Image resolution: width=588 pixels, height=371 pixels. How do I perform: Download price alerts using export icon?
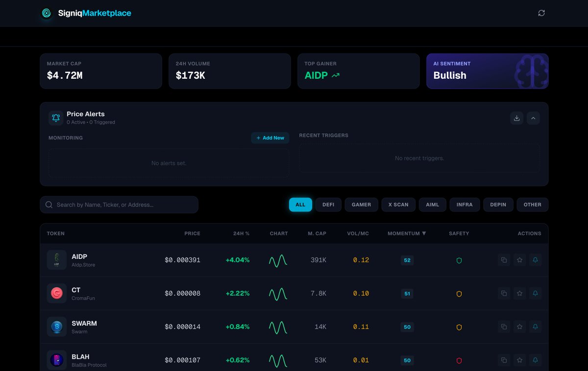point(516,118)
